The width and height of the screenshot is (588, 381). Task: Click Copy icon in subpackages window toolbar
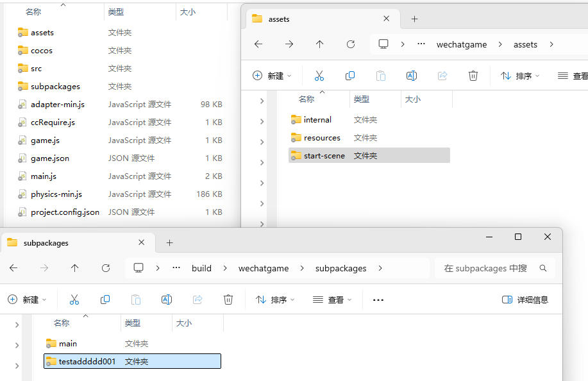click(105, 300)
